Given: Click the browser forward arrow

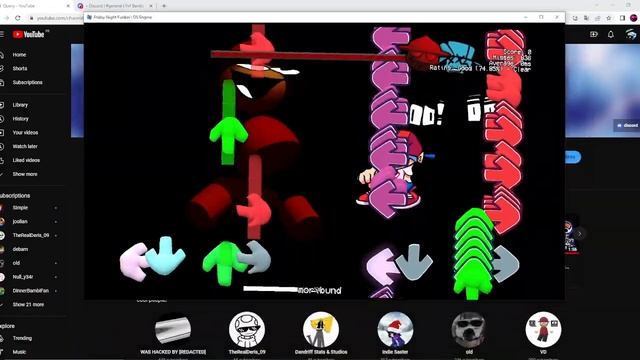Looking at the screenshot, I should (6, 18).
